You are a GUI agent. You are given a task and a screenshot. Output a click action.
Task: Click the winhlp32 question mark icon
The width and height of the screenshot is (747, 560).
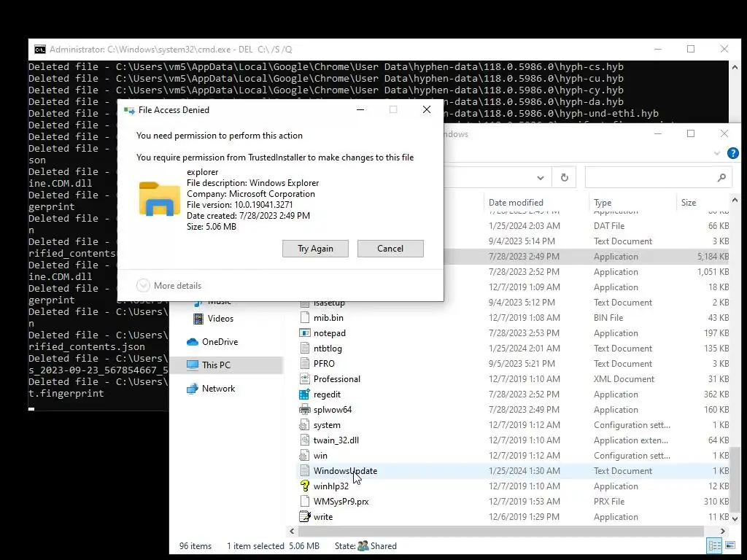click(x=304, y=486)
